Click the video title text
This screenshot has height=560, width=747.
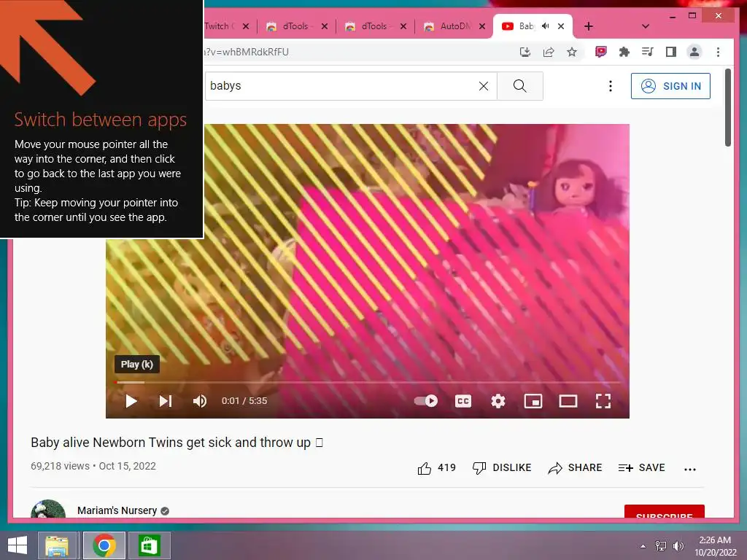[177, 443]
